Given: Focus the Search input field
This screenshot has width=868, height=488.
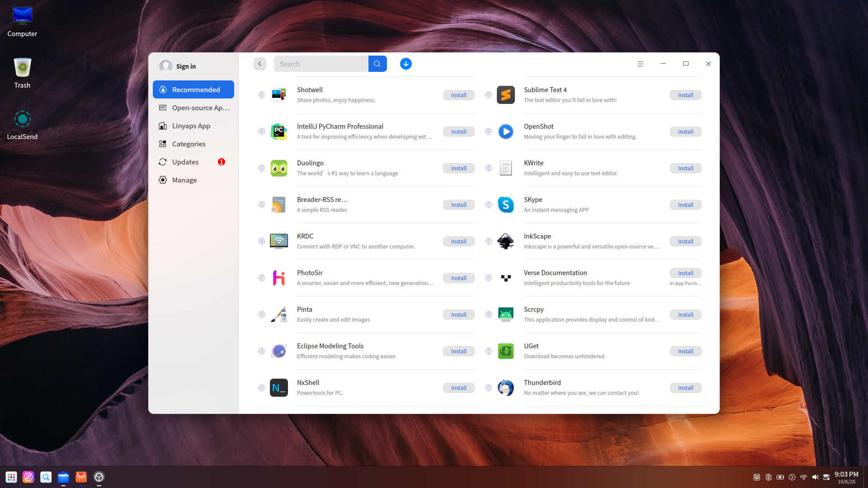Looking at the screenshot, I should 321,64.
